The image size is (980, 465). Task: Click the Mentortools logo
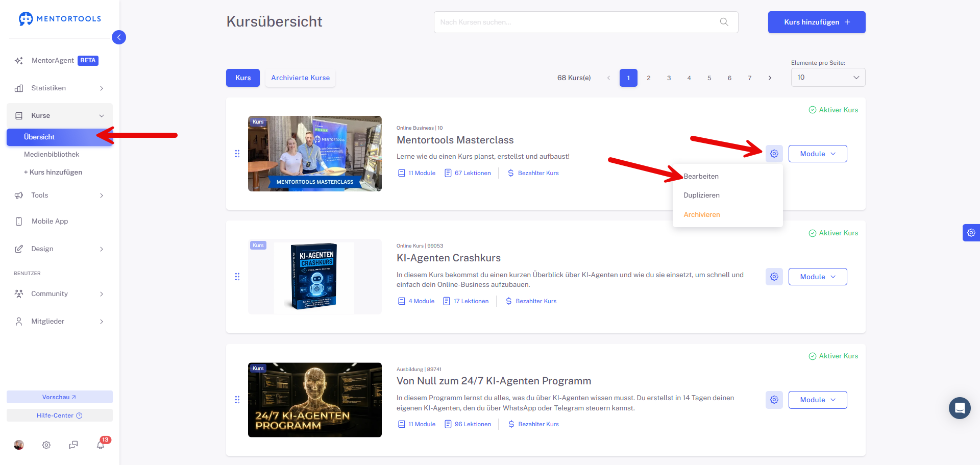[x=60, y=19]
